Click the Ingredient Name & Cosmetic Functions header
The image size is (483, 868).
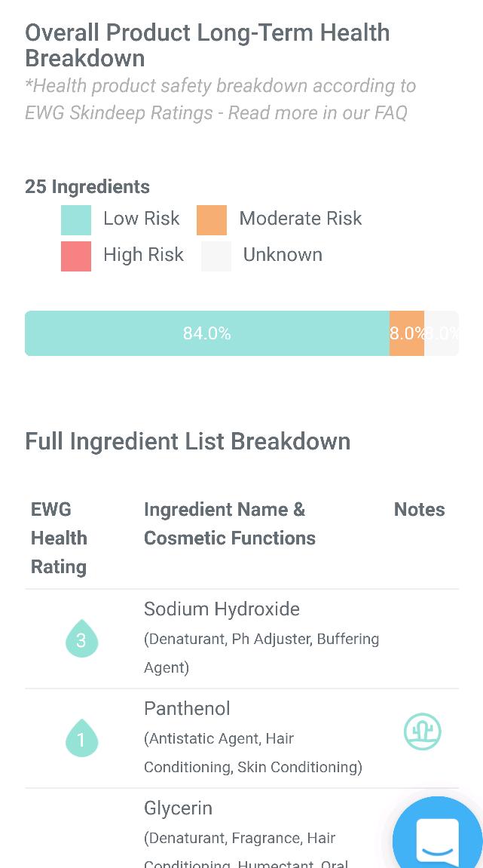point(229,523)
